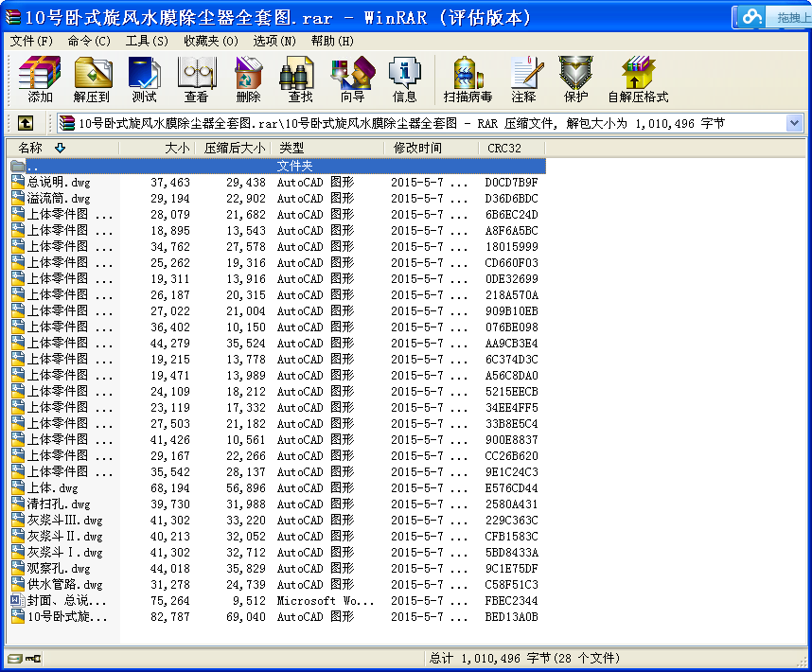Open the 选项(N) menu
The image size is (812, 672).
click(274, 41)
